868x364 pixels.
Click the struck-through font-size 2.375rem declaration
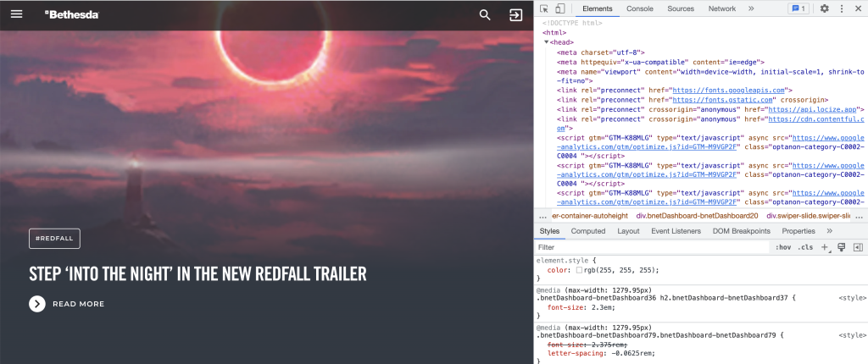coord(588,345)
